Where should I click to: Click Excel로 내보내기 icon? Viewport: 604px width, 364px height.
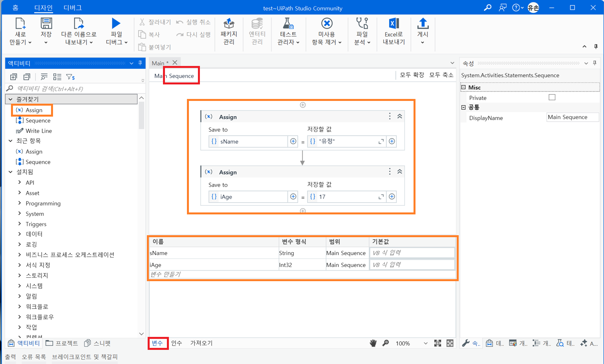pyautogui.click(x=394, y=24)
